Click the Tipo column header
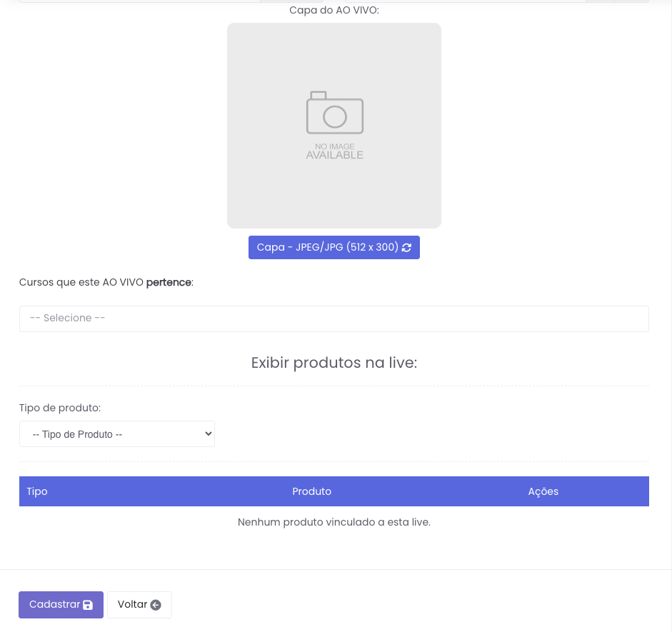The image size is (672, 632). pos(37,491)
